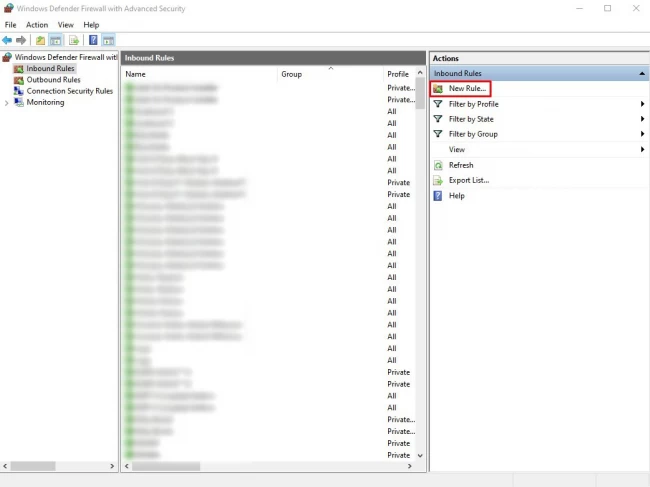650x487 pixels.
Task: Click the rules list scroll down arrow
Action: [x=420, y=456]
